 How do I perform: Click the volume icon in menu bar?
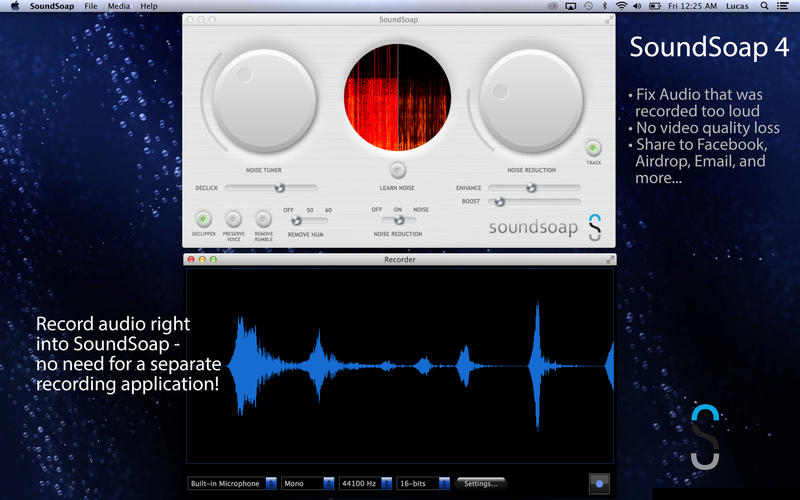click(x=637, y=6)
